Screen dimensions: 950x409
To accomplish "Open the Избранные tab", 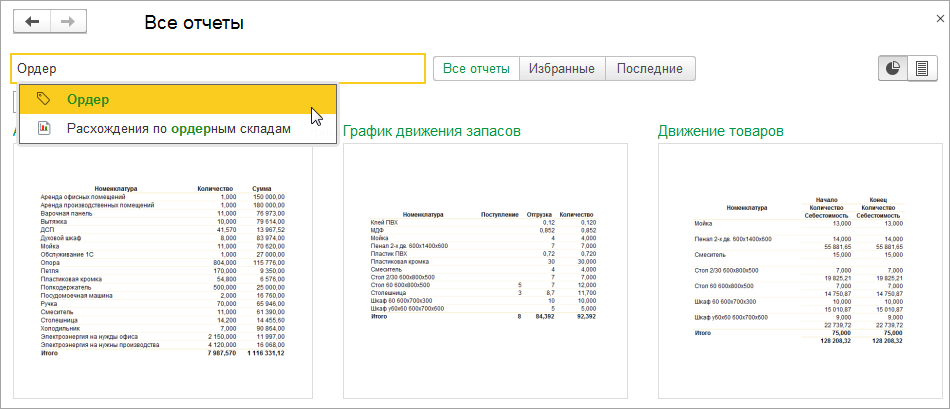I will (x=563, y=68).
